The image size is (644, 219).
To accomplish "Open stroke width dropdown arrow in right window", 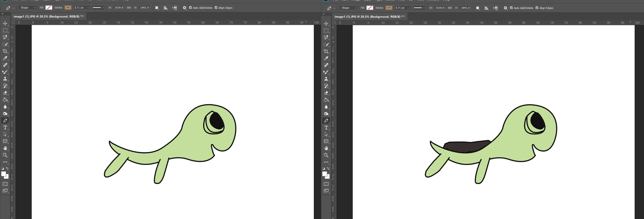I will [x=409, y=8].
